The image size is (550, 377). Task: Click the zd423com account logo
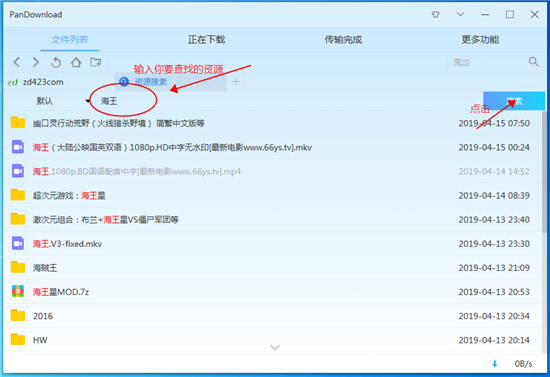[13, 82]
